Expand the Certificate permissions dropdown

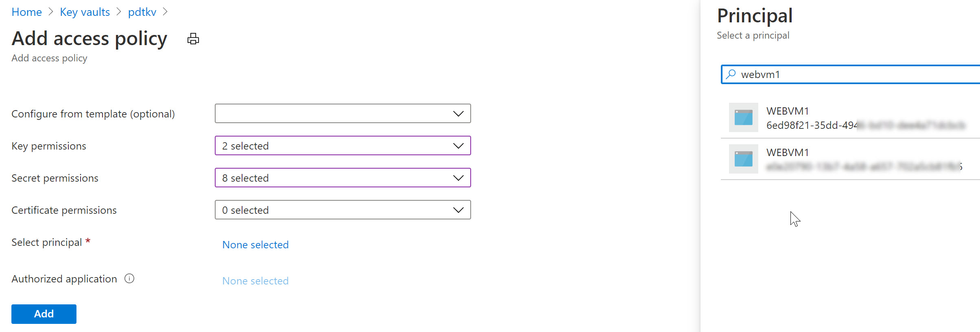pyautogui.click(x=343, y=210)
